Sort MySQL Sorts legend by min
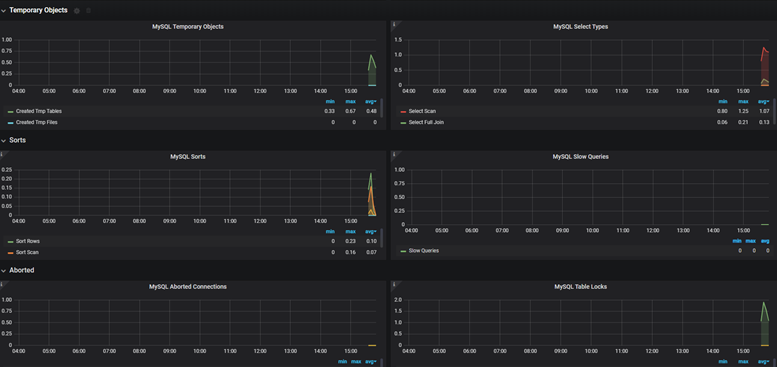The height and width of the screenshot is (367, 777). (330, 232)
